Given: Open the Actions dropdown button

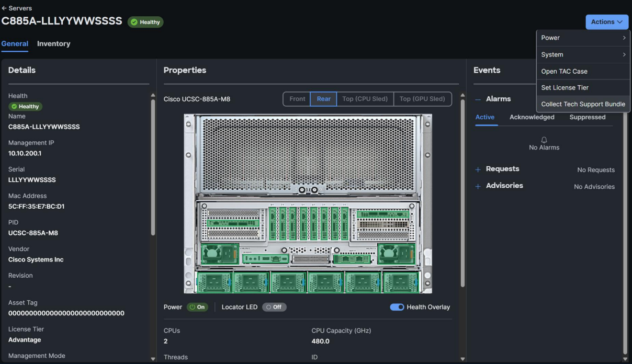Looking at the screenshot, I should point(607,22).
